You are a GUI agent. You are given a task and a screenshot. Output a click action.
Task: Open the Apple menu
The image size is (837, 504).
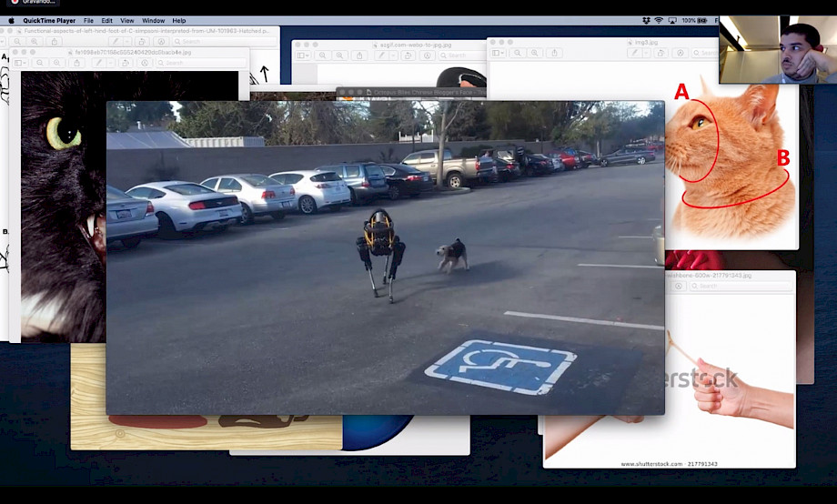click(11, 21)
